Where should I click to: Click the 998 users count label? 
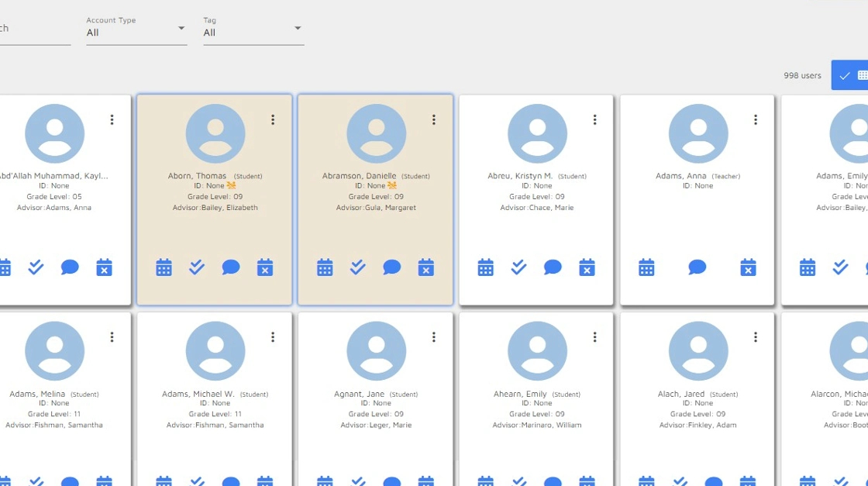pyautogui.click(x=802, y=75)
